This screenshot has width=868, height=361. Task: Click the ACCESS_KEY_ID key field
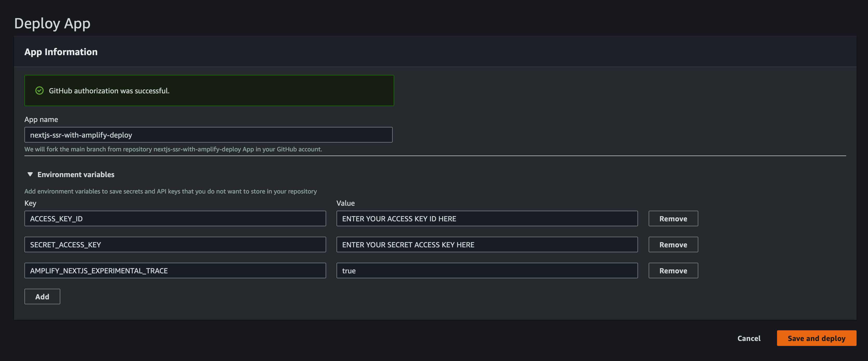(175, 219)
